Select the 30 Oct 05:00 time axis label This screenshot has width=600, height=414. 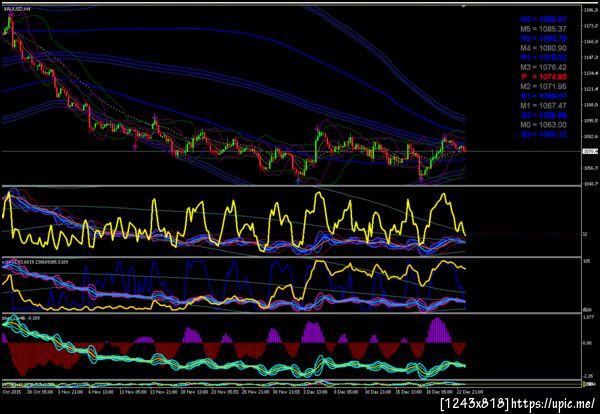coord(40,392)
